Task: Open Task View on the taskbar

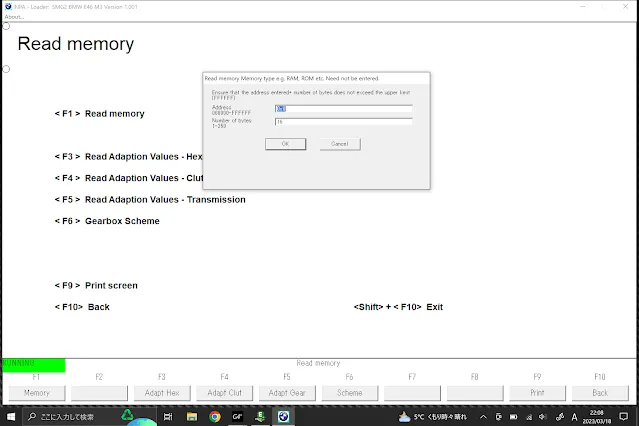Action: click(x=168, y=417)
